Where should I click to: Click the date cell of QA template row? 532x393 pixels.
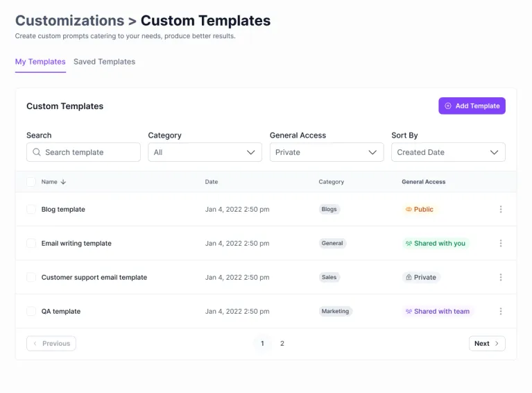pyautogui.click(x=237, y=312)
